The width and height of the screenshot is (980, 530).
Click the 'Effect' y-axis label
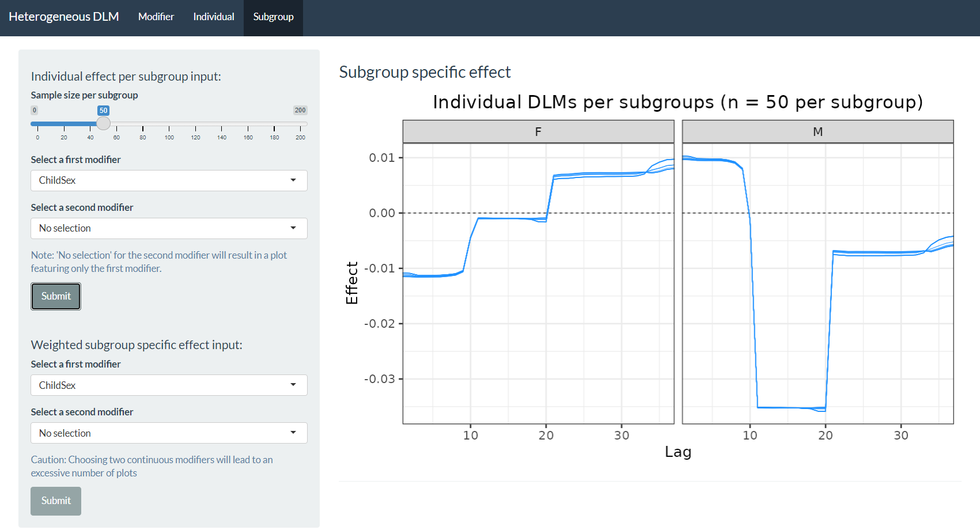pyautogui.click(x=351, y=283)
